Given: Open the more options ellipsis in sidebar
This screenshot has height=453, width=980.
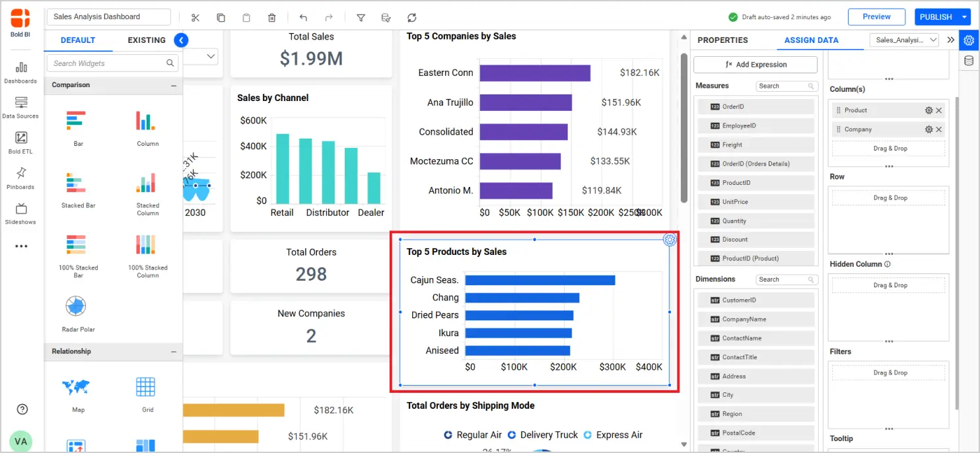Looking at the screenshot, I should pyautogui.click(x=21, y=246).
